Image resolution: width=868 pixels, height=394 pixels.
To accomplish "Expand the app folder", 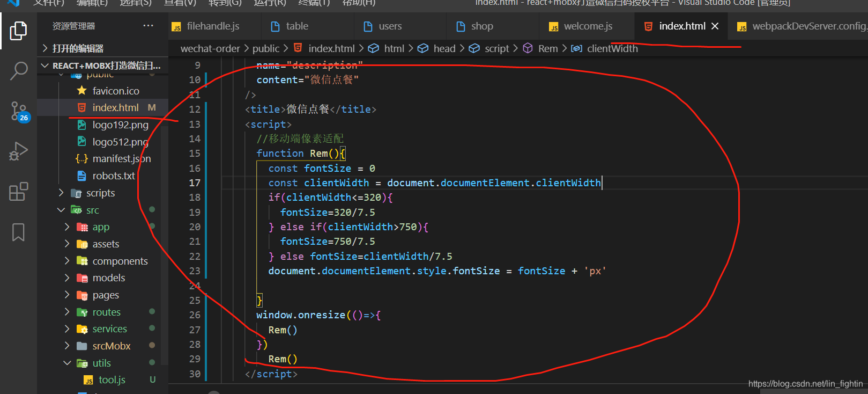I will (101, 227).
